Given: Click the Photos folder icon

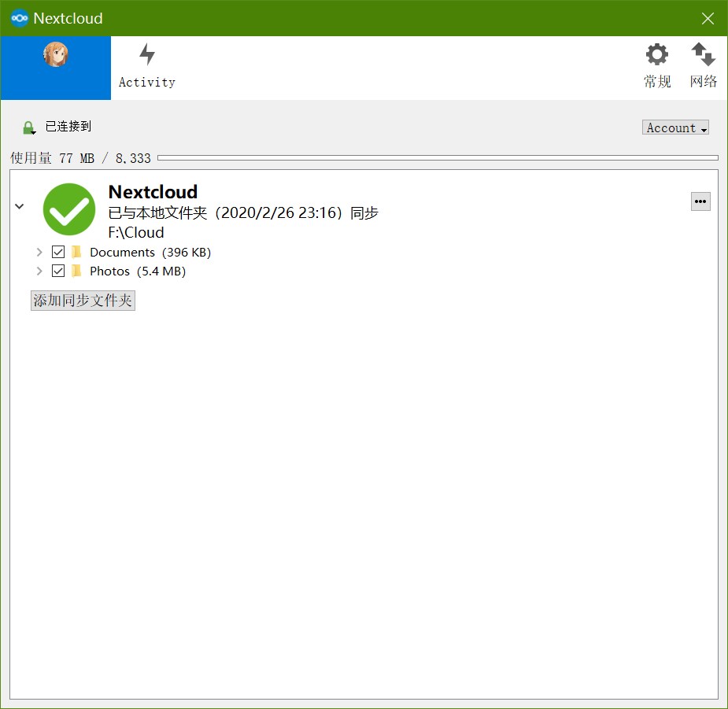Looking at the screenshot, I should (76, 271).
